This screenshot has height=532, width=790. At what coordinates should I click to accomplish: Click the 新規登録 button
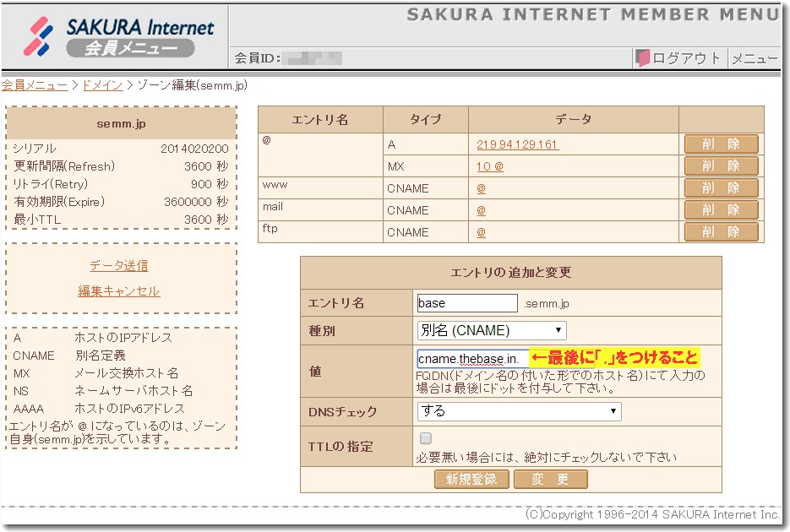[x=471, y=479]
